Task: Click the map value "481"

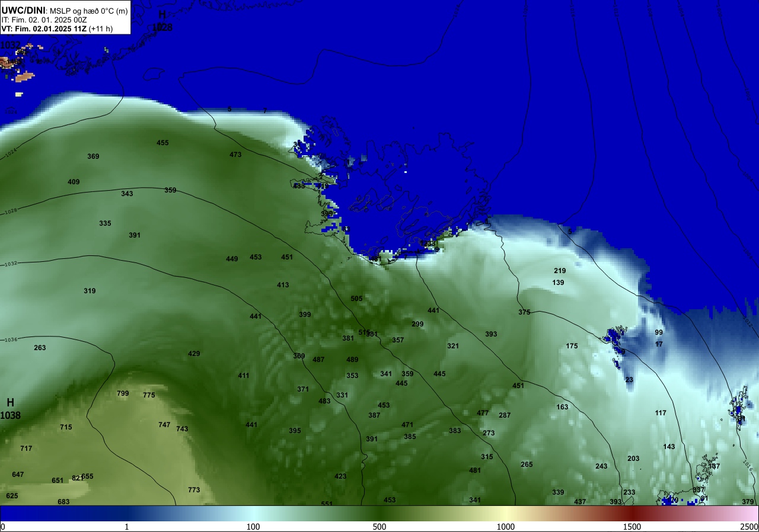Action: click(475, 470)
